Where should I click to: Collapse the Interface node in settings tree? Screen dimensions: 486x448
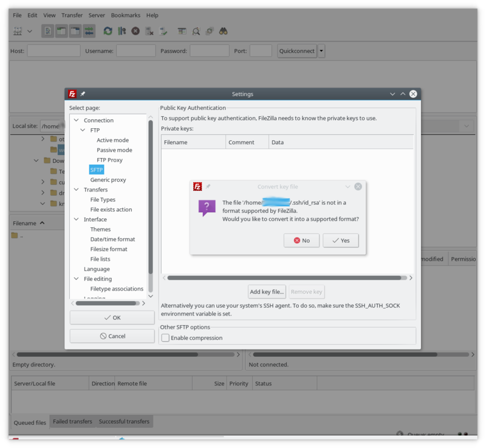(x=77, y=219)
